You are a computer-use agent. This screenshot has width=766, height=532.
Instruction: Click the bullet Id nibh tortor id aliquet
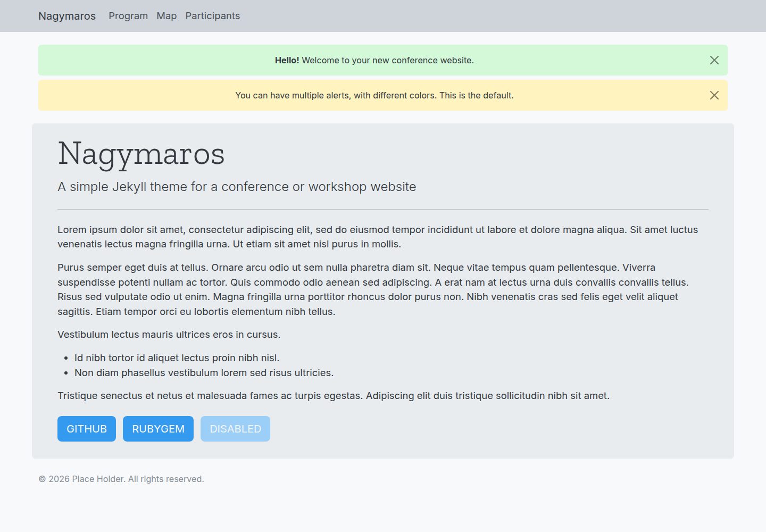(x=177, y=358)
